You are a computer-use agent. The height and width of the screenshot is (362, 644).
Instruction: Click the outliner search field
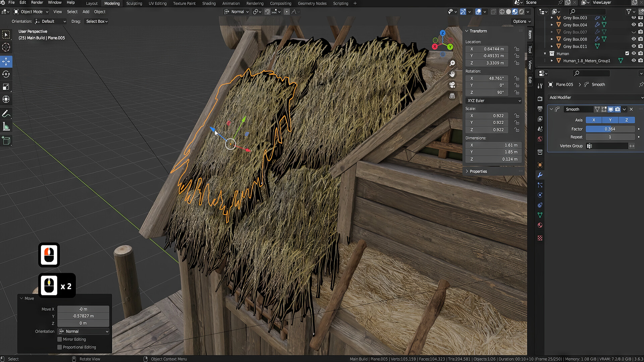[587, 11]
